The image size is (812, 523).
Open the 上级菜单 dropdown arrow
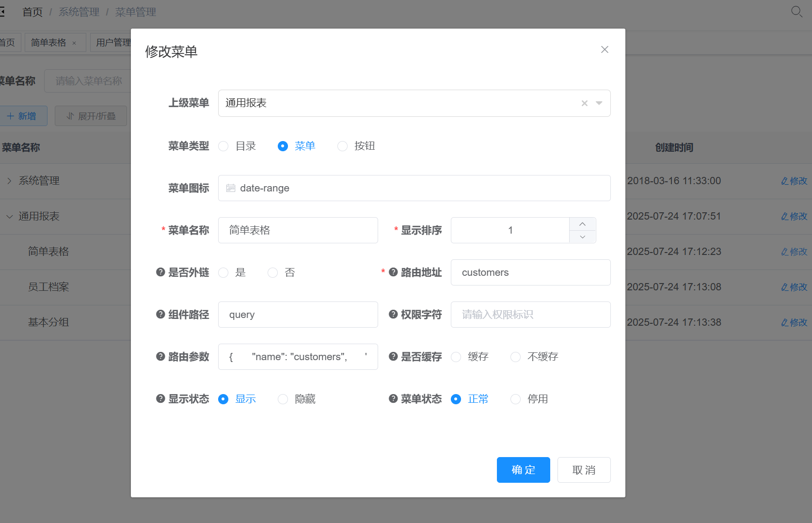pos(599,103)
